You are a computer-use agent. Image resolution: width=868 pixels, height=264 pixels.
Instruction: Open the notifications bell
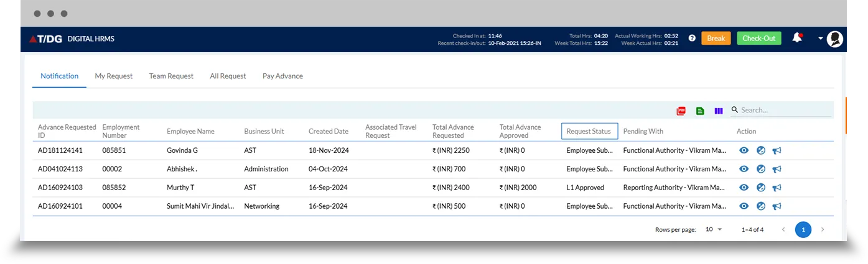click(x=797, y=38)
